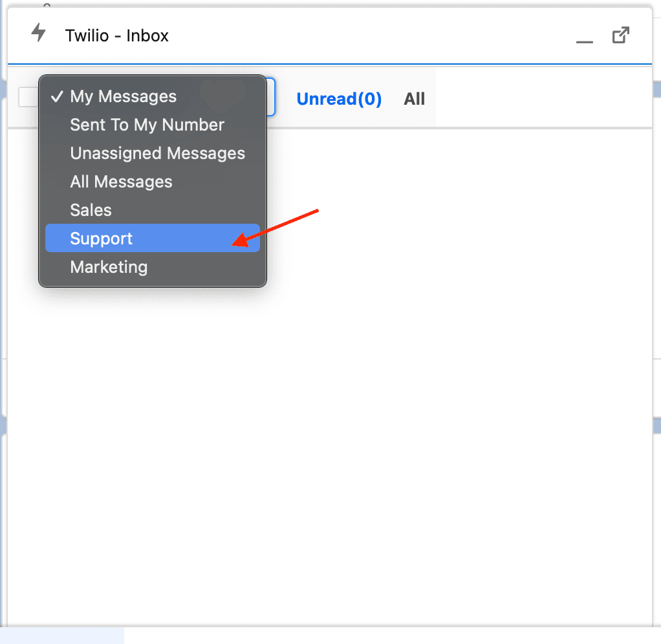The width and height of the screenshot is (661, 644).
Task: Choose Sales in the message filter list
Action: [91, 209]
